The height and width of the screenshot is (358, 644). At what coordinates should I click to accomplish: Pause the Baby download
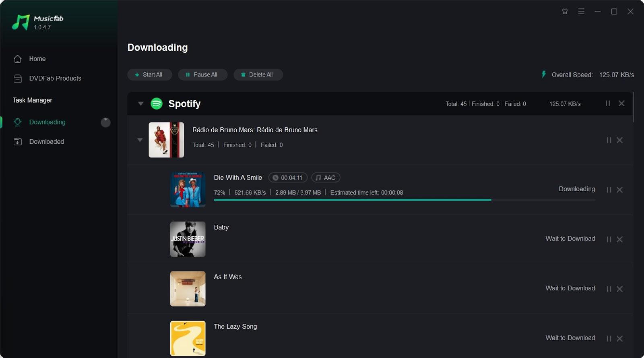(609, 239)
